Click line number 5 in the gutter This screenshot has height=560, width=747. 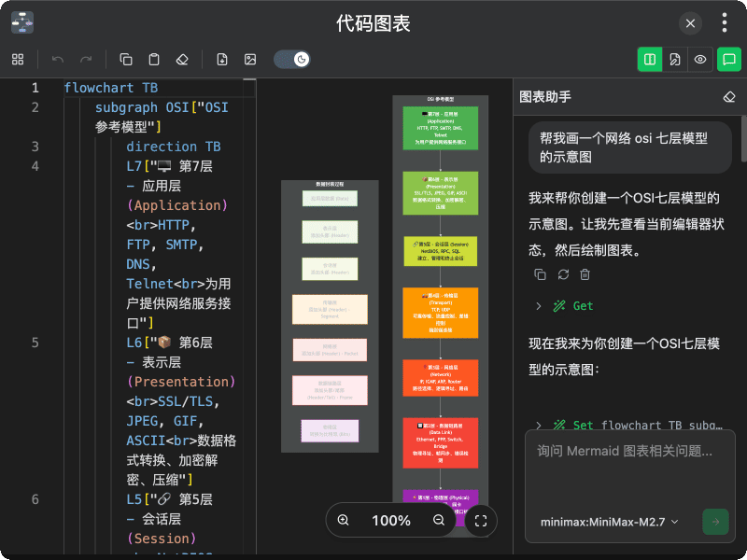[x=35, y=343]
